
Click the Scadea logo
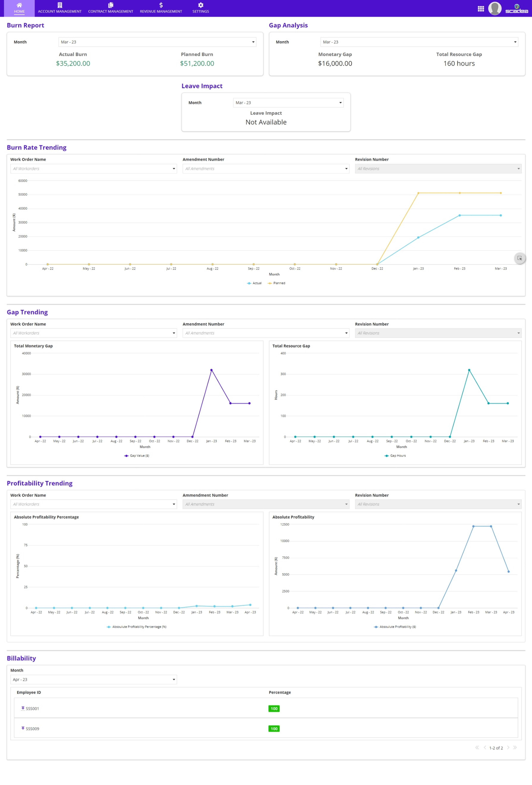516,9
